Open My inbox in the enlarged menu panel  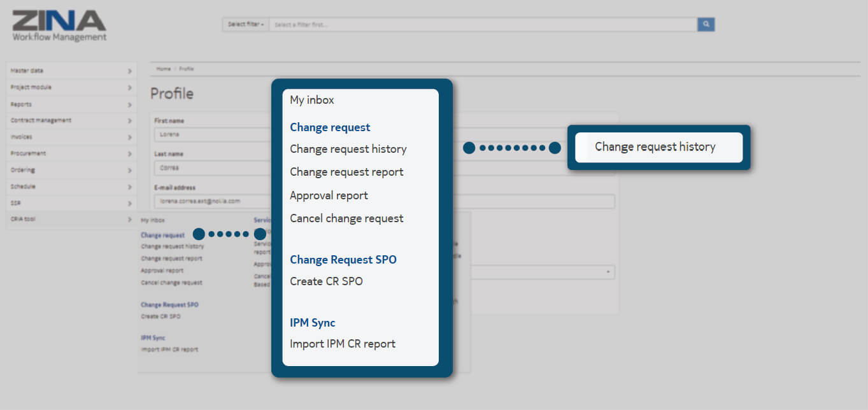click(312, 100)
